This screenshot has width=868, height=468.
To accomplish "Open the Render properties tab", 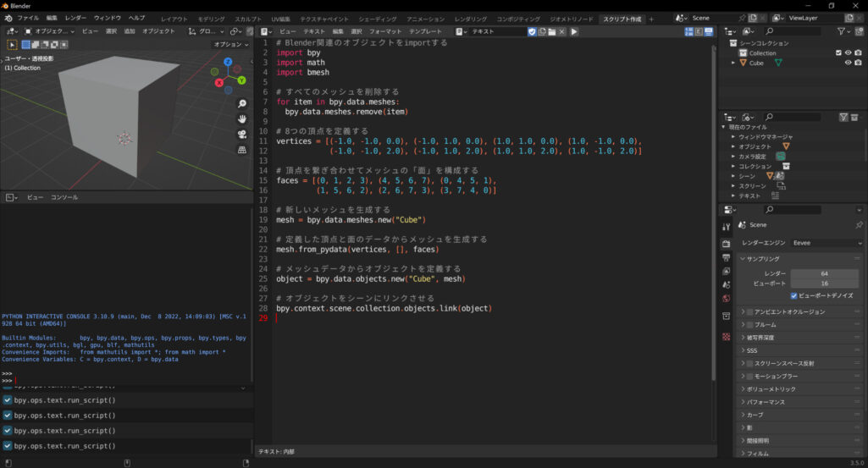I will coord(727,244).
